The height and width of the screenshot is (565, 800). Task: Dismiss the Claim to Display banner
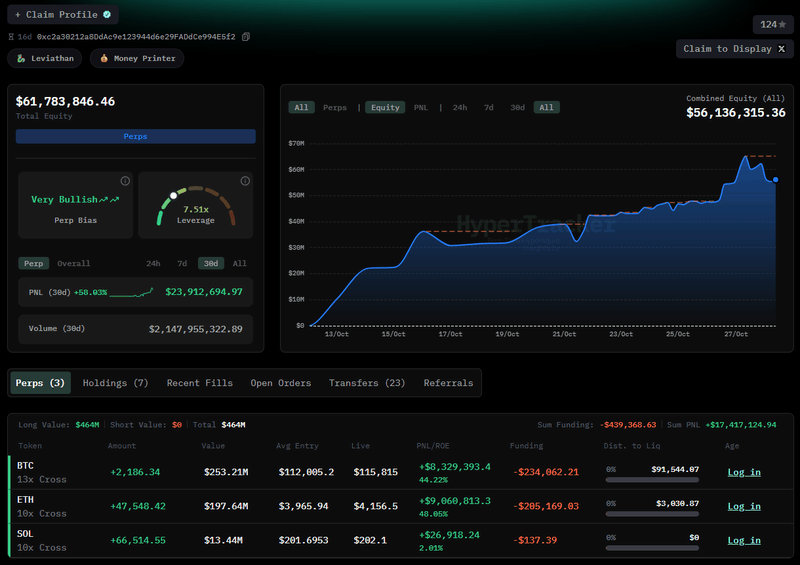782,48
